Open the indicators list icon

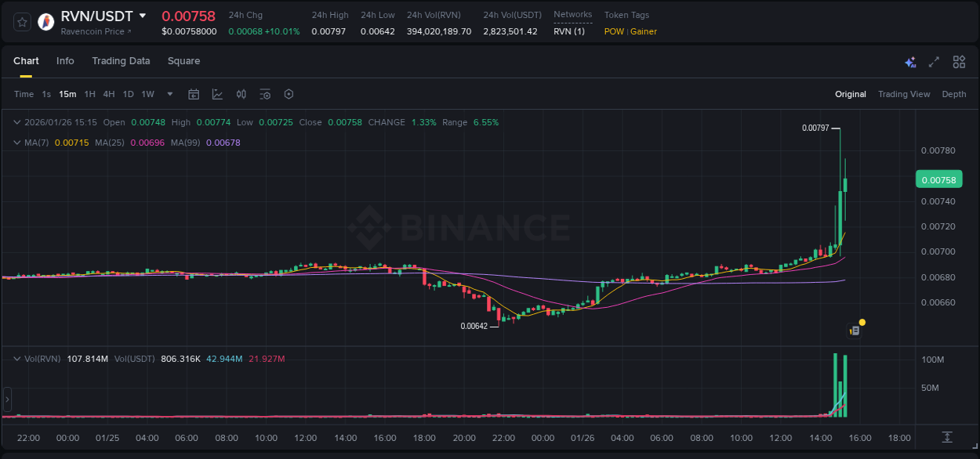coord(265,94)
